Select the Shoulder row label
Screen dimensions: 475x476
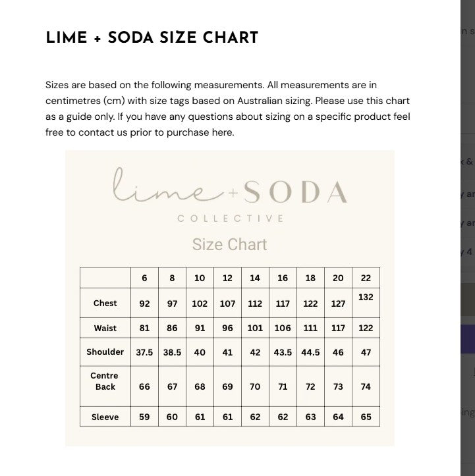click(x=105, y=352)
